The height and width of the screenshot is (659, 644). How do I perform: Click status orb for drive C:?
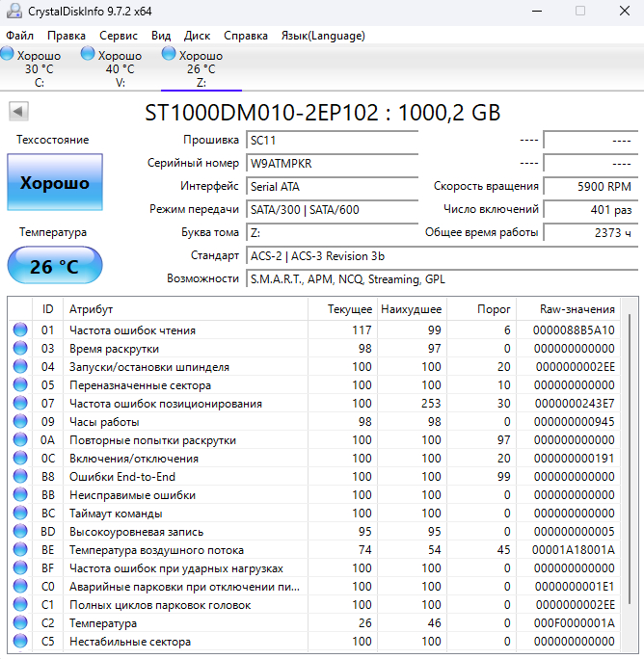tap(8, 55)
